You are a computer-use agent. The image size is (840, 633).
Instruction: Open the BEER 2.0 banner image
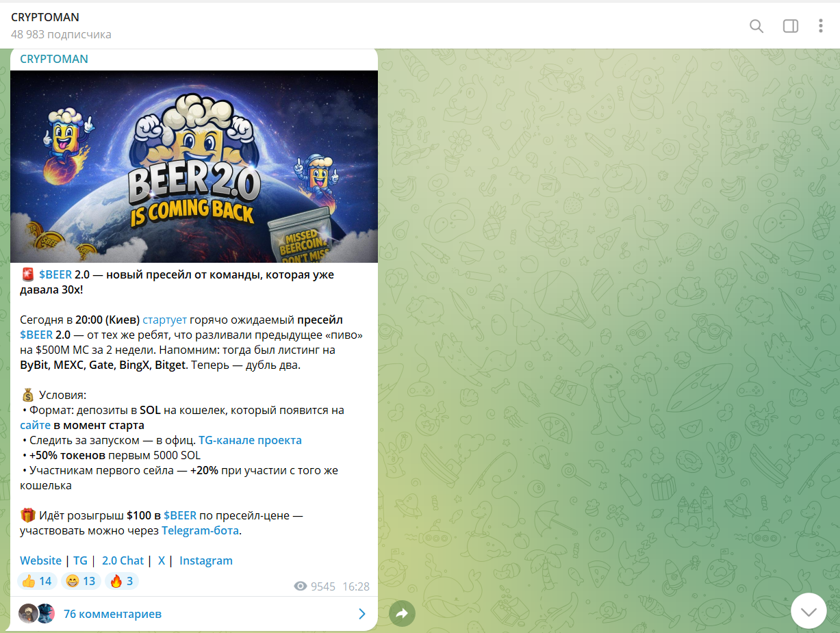pyautogui.click(x=194, y=166)
